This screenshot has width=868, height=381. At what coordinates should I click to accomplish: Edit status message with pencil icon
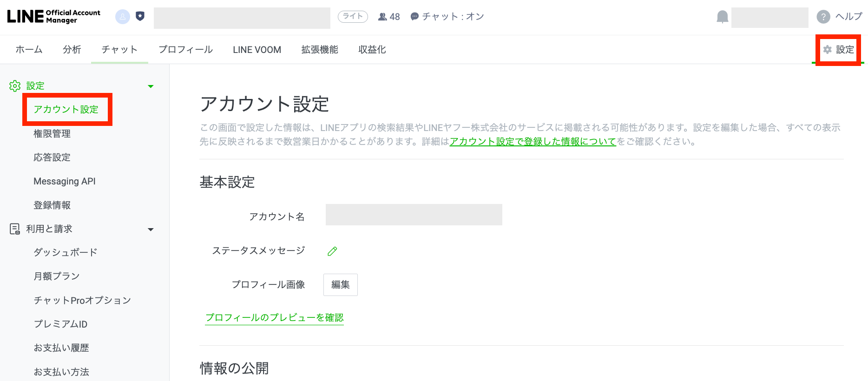coord(332,251)
